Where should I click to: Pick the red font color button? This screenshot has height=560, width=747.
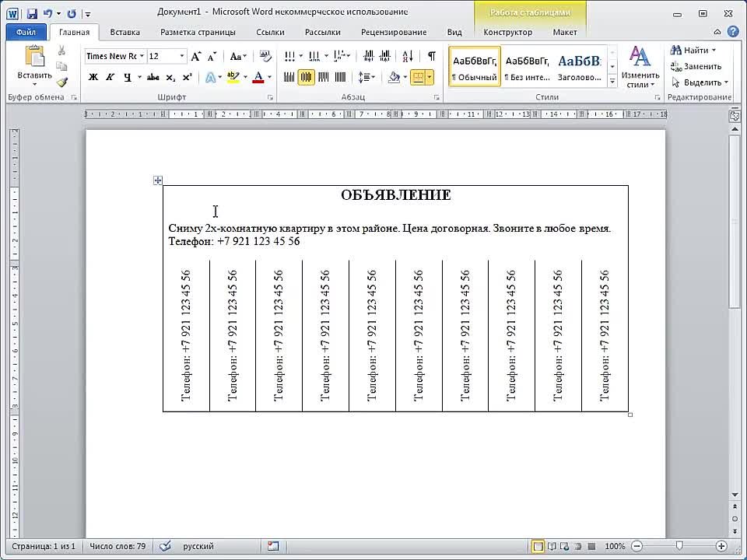pyautogui.click(x=258, y=77)
